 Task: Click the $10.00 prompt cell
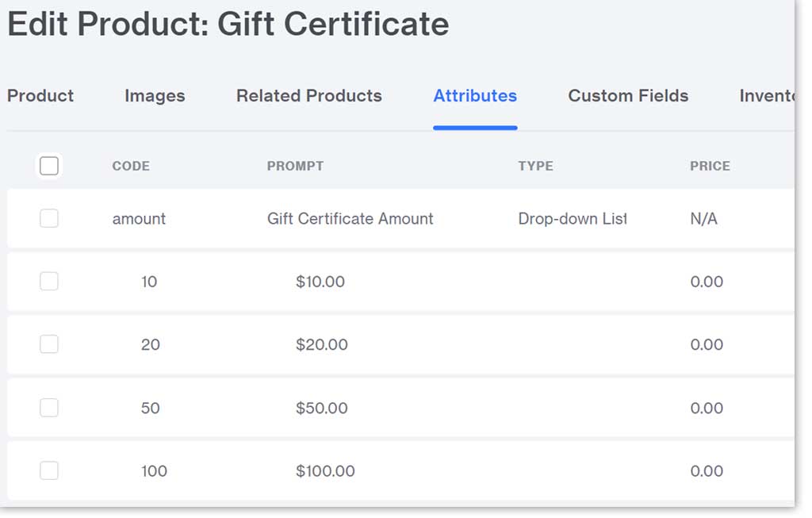320,282
